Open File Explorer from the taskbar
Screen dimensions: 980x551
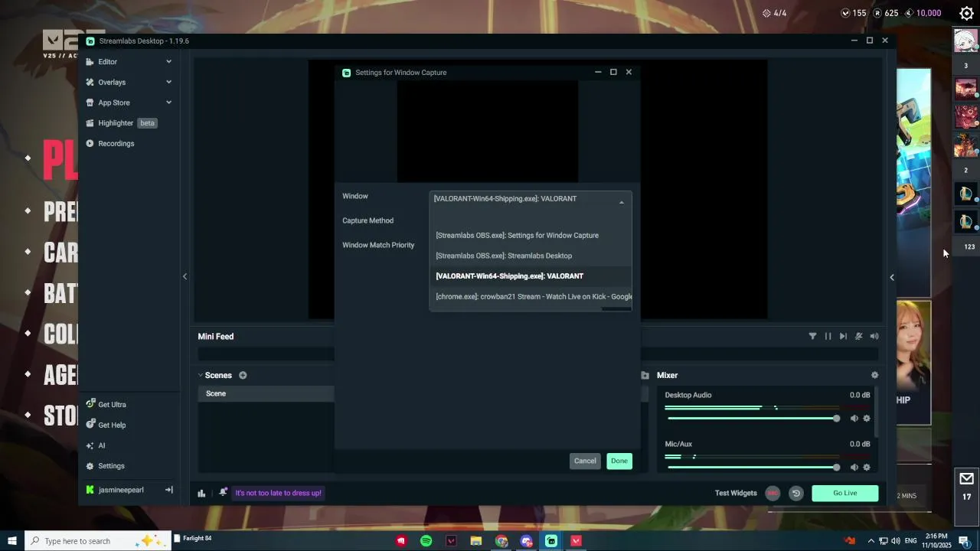[476, 541]
